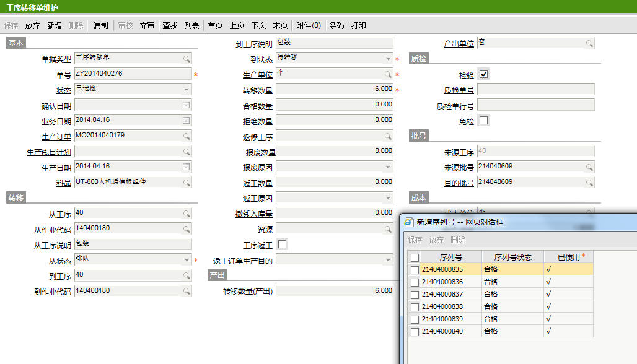The height and width of the screenshot is (364, 637).
Task: Click 新增 to create a record
Action: coord(54,25)
